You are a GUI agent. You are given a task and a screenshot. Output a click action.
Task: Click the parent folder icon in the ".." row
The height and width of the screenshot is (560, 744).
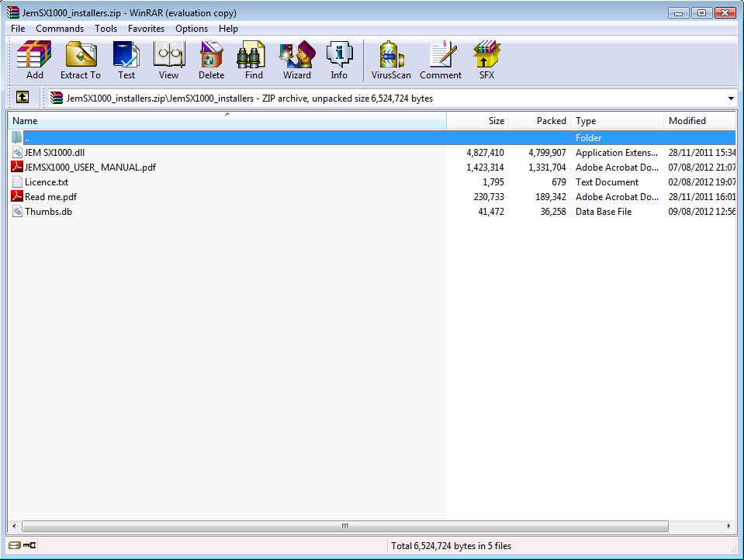tap(16, 137)
